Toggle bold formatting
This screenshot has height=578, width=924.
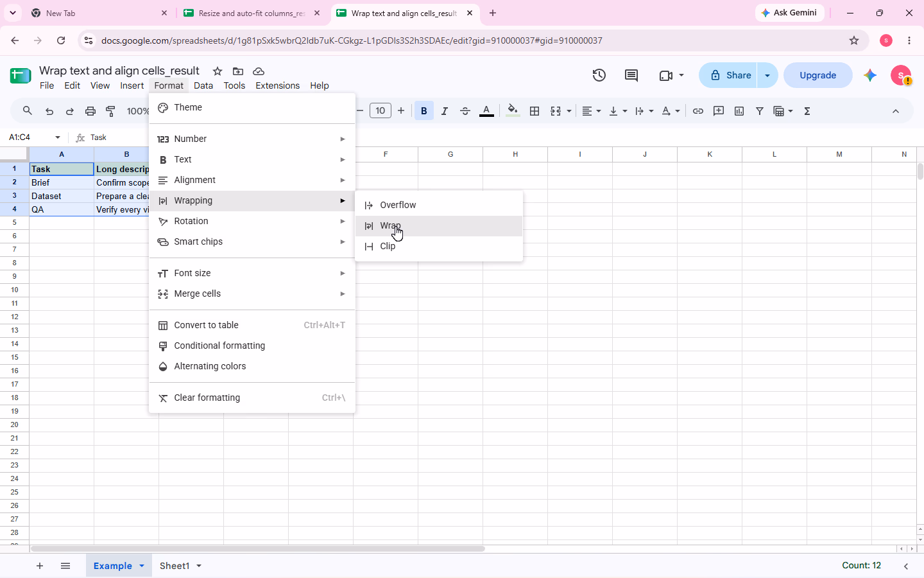pos(424,111)
